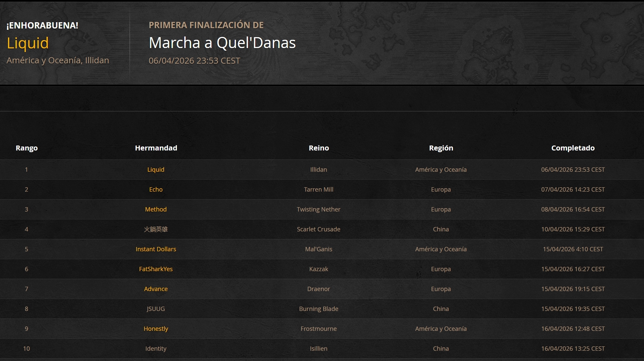The height and width of the screenshot is (361, 644).
Task: Click the China region in Identity's row
Action: tap(441, 349)
